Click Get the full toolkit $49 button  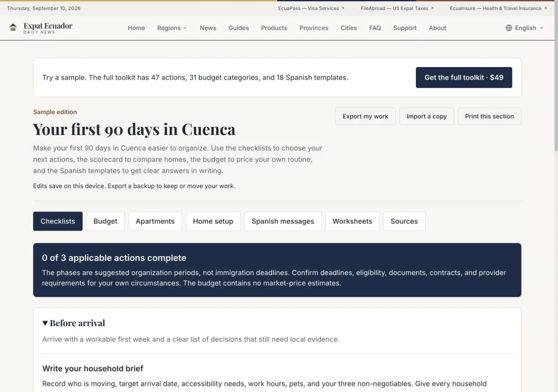point(464,78)
